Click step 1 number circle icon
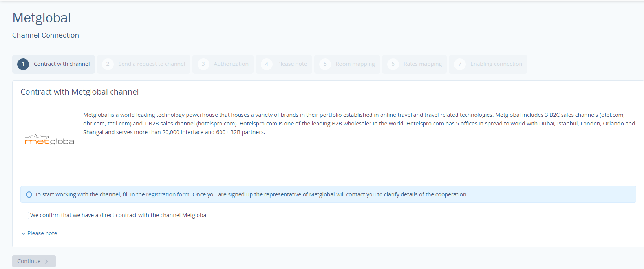 pos(23,64)
